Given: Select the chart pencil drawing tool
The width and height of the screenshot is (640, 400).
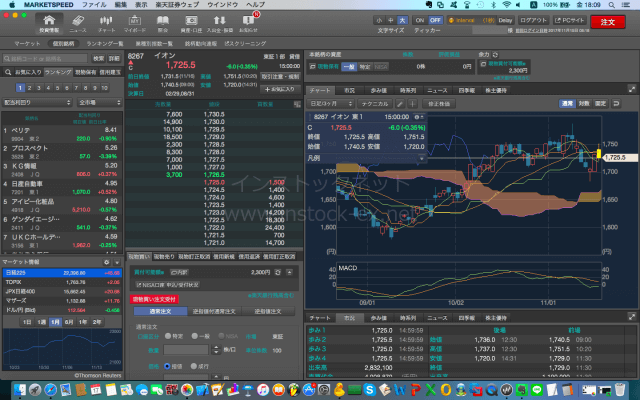Looking at the screenshot, I should pyautogui.click(x=400, y=104).
